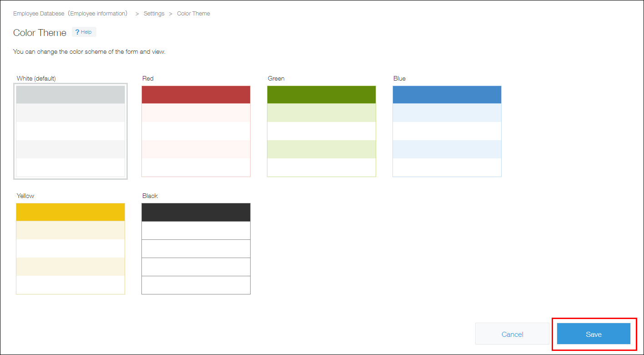Click the Red theme header stripe
Image resolution: width=644 pixels, height=355 pixels.
coord(196,94)
